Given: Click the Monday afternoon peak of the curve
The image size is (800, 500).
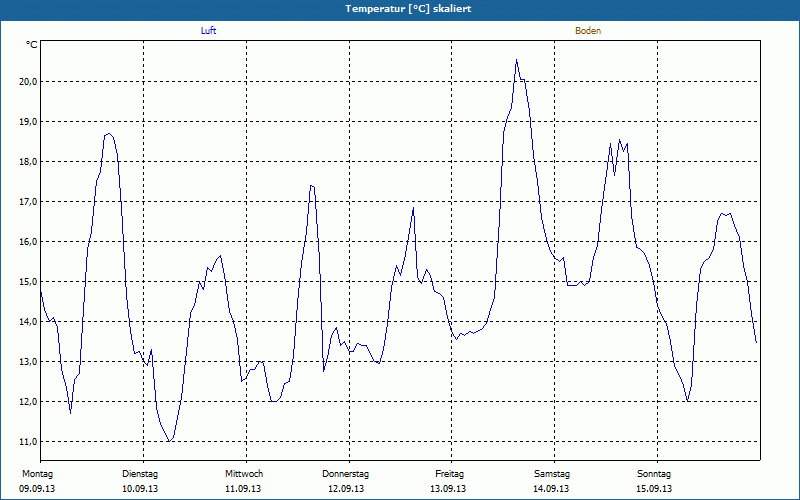Looking at the screenshot, I should [108, 134].
